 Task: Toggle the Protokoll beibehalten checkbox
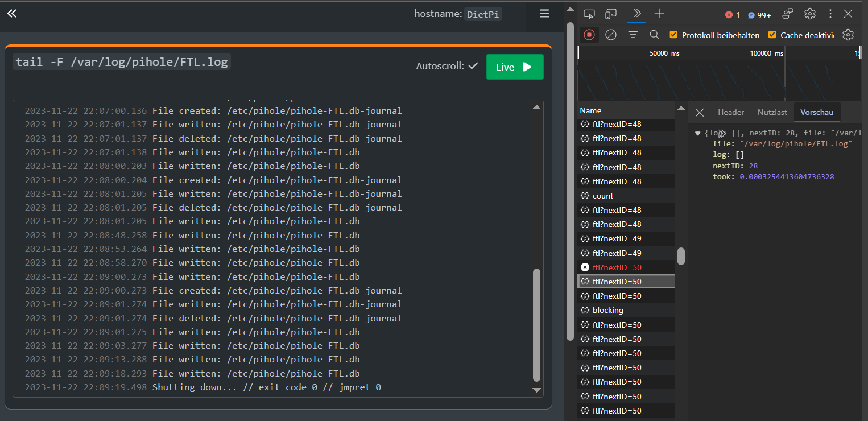[674, 35]
